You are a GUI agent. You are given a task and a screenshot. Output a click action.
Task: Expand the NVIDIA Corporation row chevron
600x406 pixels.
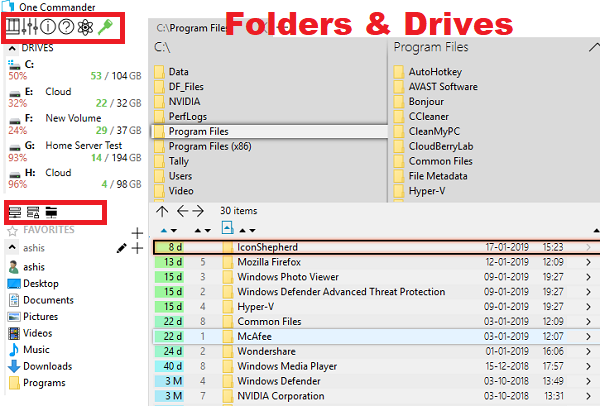coord(588,396)
